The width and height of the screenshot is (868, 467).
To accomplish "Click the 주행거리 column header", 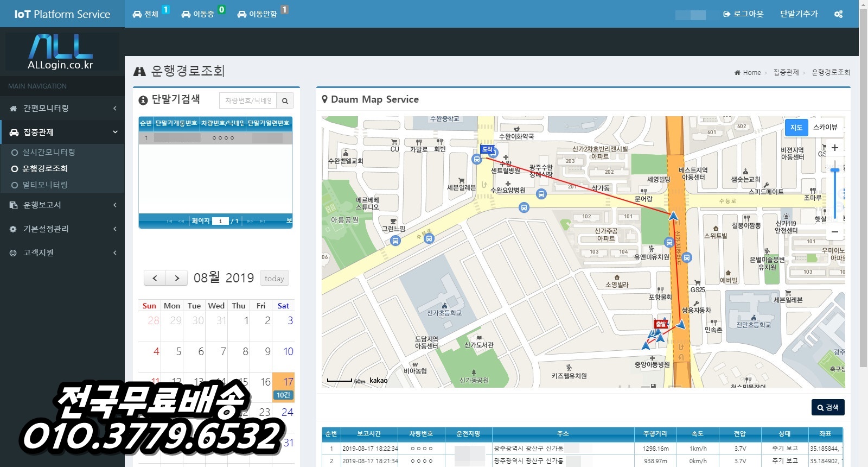I will click(x=656, y=434).
